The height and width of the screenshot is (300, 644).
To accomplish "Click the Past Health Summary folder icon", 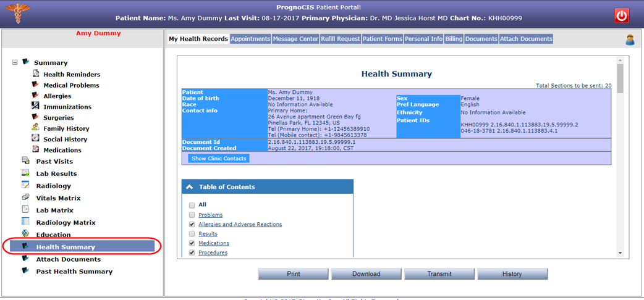I will (25, 271).
